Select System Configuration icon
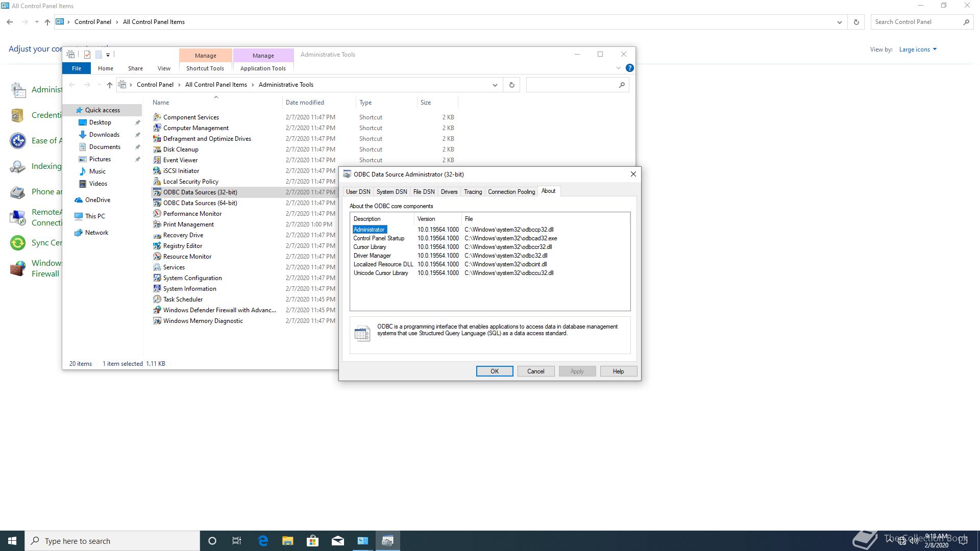 (x=157, y=278)
